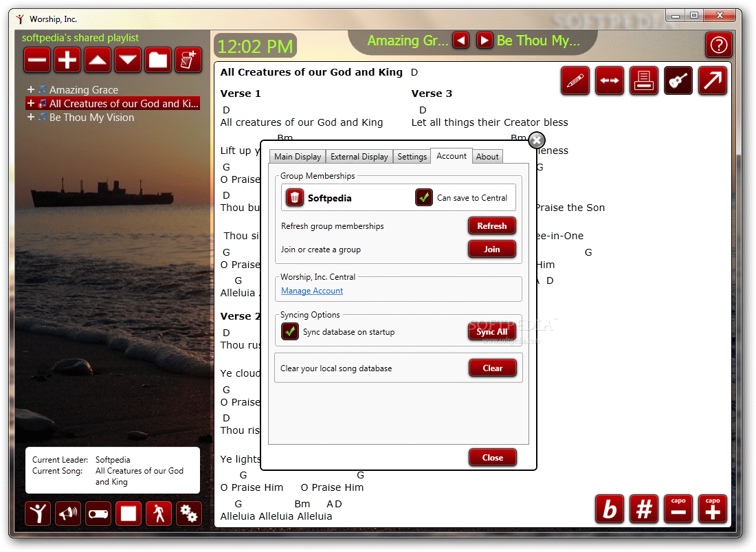The width and height of the screenshot is (756, 552).
Task: Click Softpedia group name in memberships
Action: point(329,198)
